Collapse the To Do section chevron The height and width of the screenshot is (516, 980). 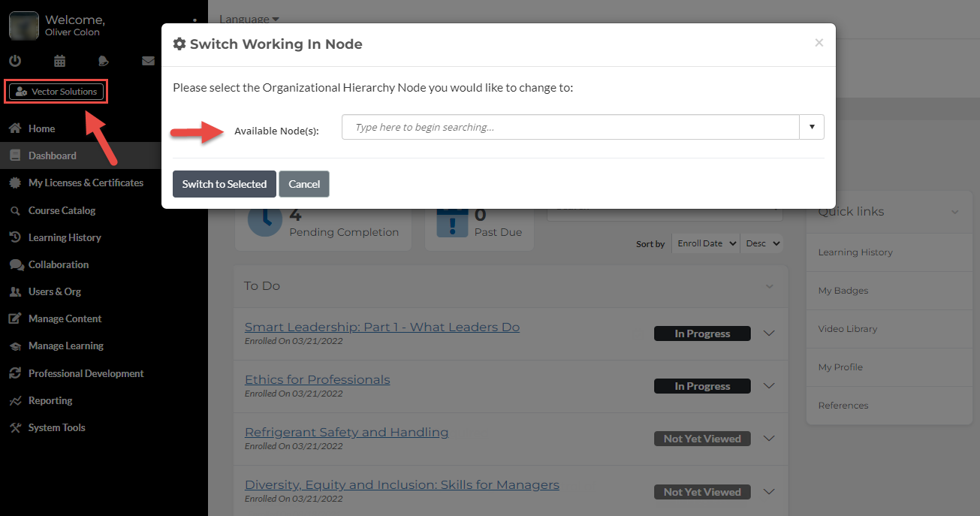click(x=769, y=286)
